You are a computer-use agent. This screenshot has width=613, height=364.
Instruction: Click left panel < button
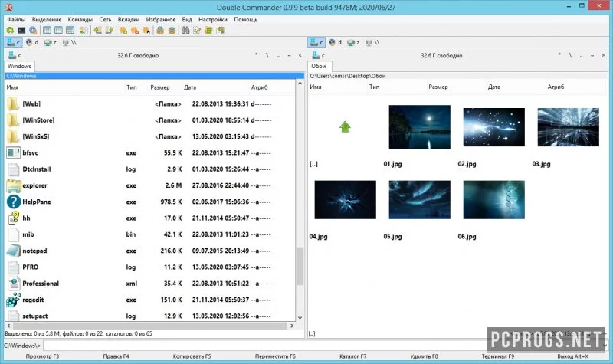[300, 55]
